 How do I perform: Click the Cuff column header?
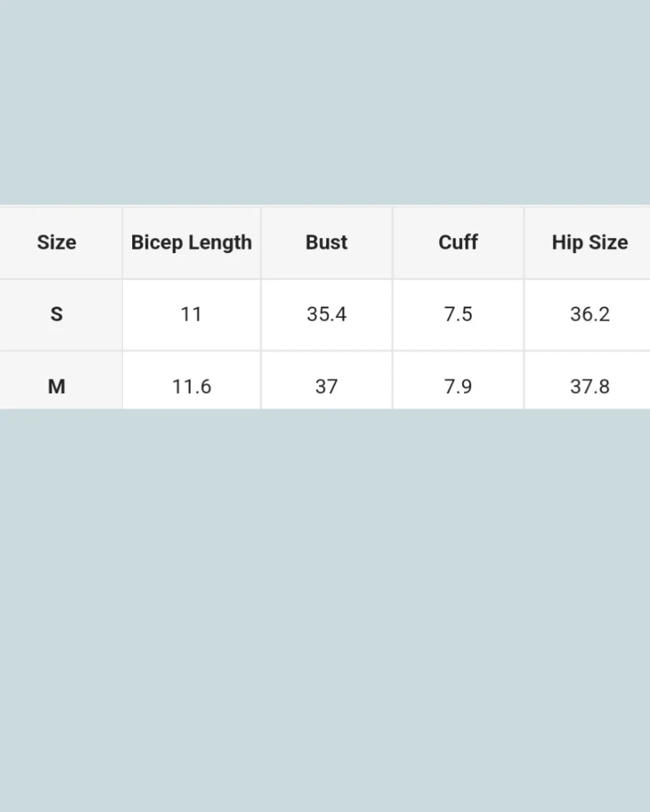458,243
